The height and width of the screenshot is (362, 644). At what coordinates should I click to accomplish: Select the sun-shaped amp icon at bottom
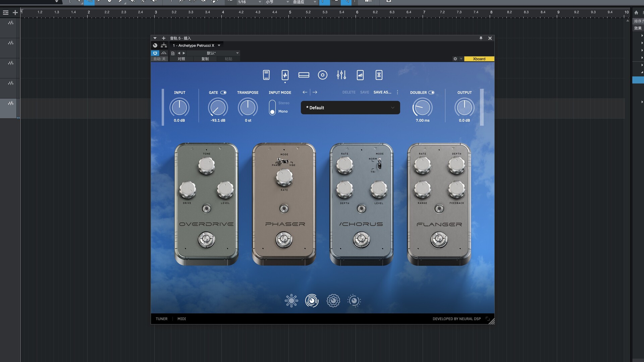tap(291, 301)
